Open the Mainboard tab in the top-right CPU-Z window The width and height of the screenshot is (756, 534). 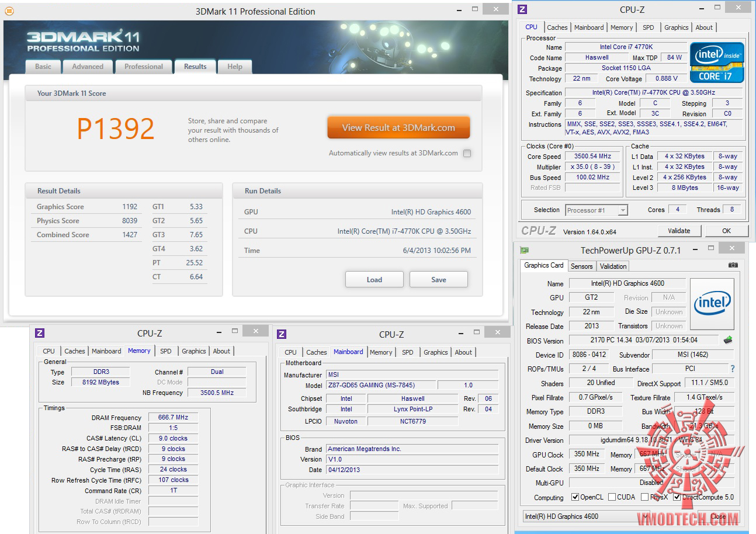(589, 27)
